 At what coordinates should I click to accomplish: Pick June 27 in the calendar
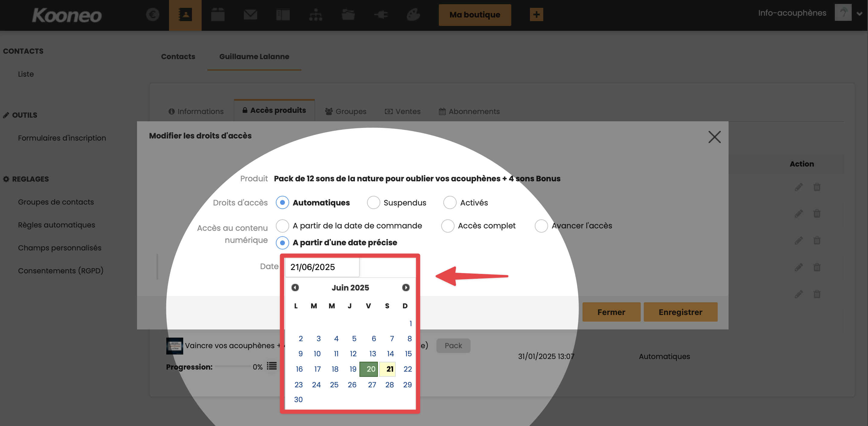(x=372, y=385)
